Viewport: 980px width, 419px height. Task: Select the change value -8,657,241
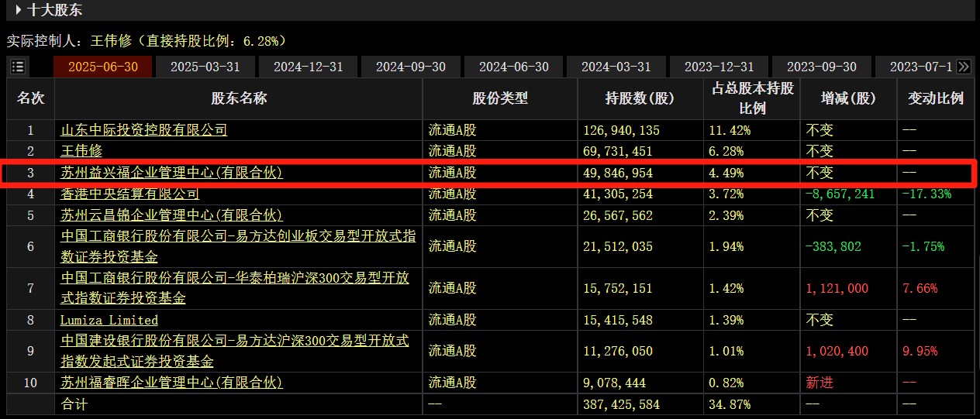840,194
